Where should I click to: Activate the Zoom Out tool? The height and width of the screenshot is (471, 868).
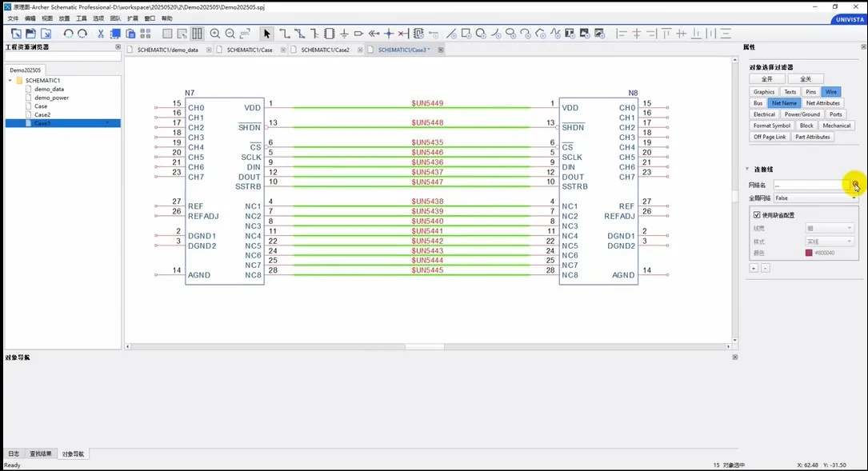coord(229,34)
